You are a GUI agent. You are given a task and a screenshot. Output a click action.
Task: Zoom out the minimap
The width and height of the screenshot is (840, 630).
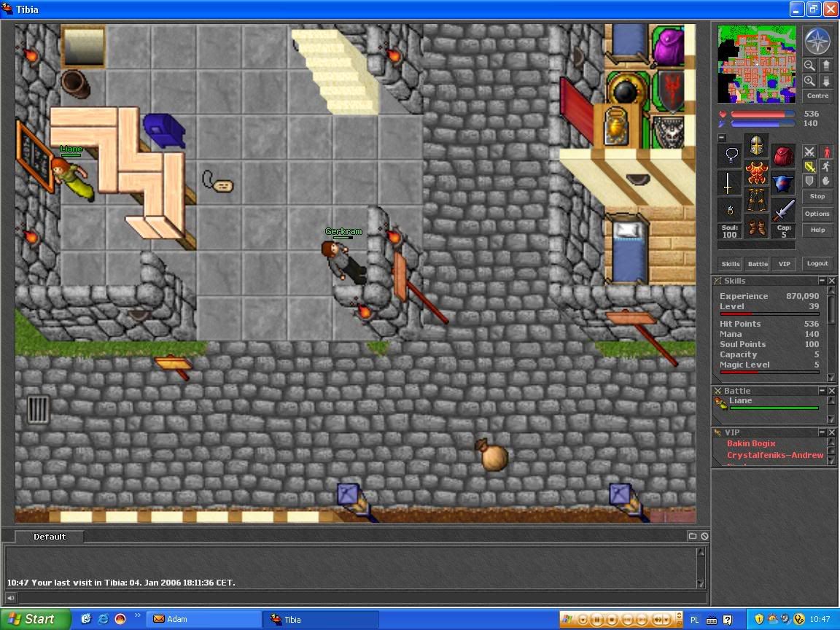click(809, 66)
